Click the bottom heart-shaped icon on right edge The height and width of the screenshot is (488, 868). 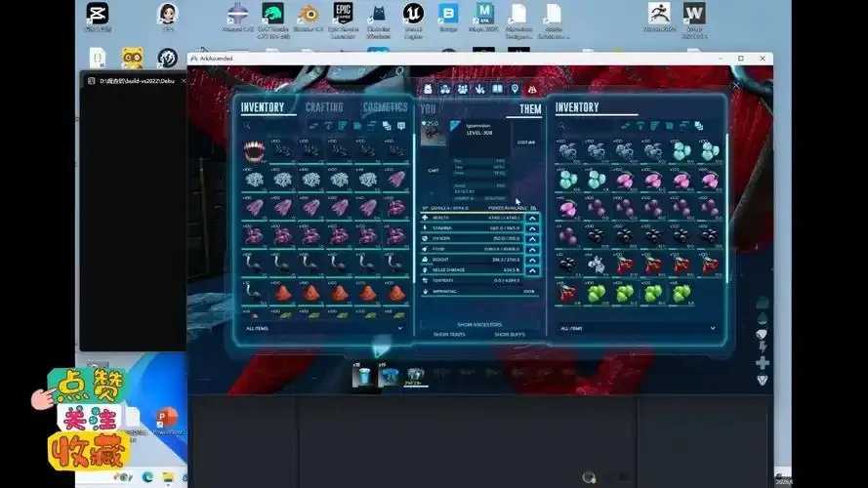(763, 380)
